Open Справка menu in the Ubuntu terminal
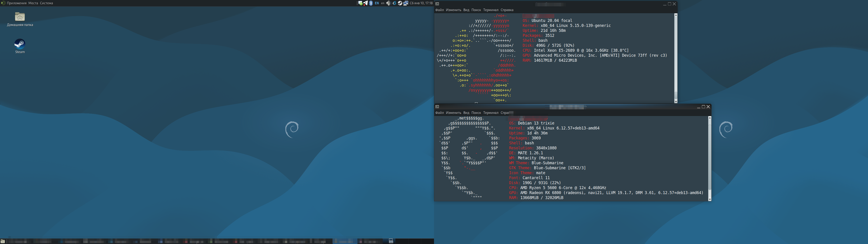This screenshot has width=868, height=244. click(x=507, y=10)
